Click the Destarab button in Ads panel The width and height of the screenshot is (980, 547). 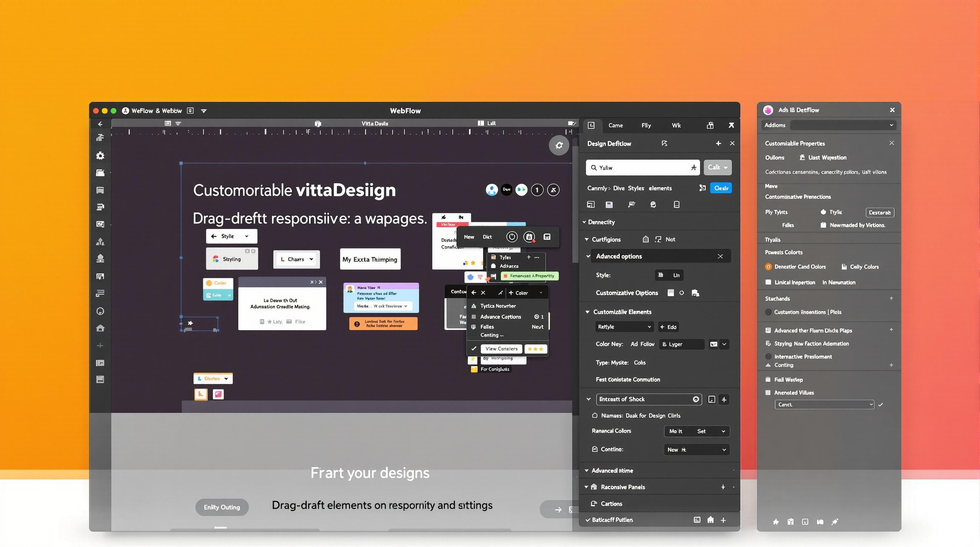click(x=880, y=212)
